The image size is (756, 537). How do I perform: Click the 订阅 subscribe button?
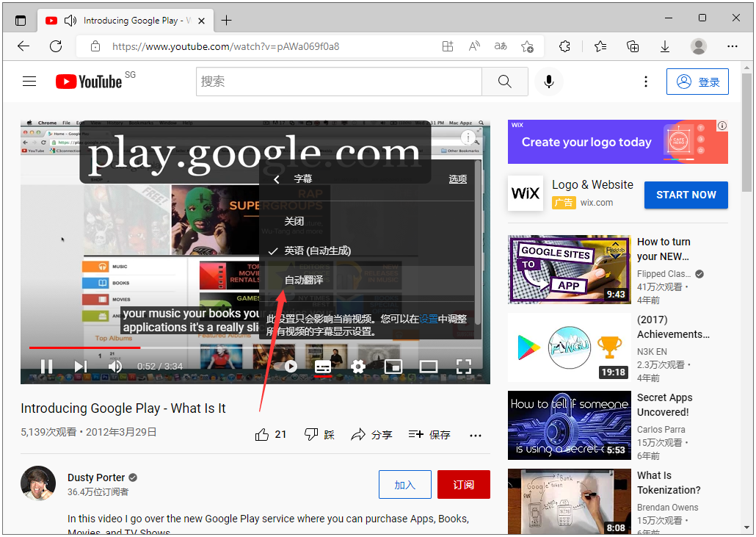tap(464, 484)
